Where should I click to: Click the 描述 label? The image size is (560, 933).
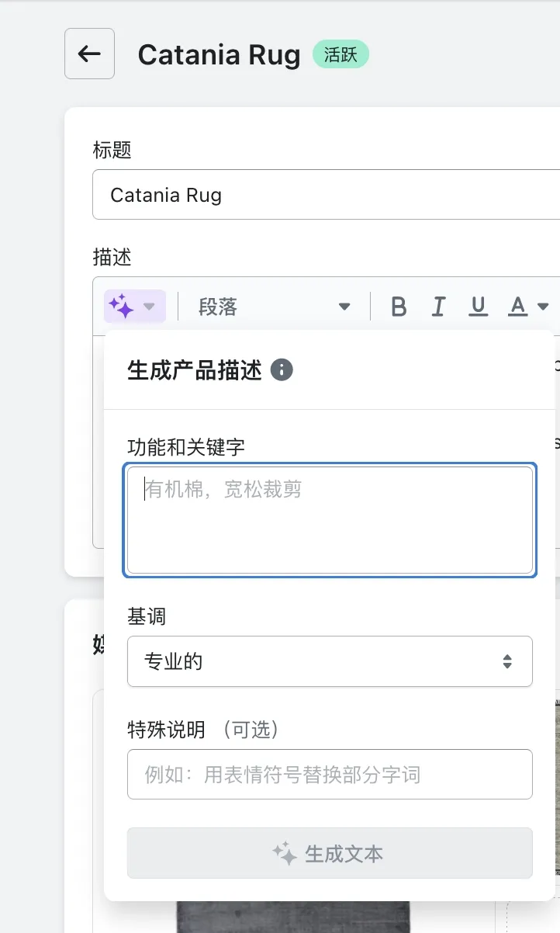click(112, 258)
